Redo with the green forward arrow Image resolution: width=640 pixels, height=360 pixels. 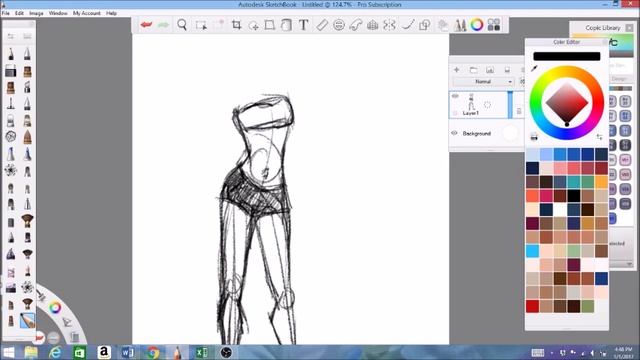click(163, 25)
